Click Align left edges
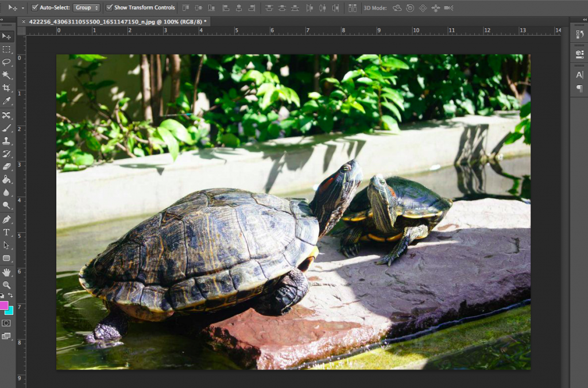The height and width of the screenshot is (388, 588). (x=226, y=8)
